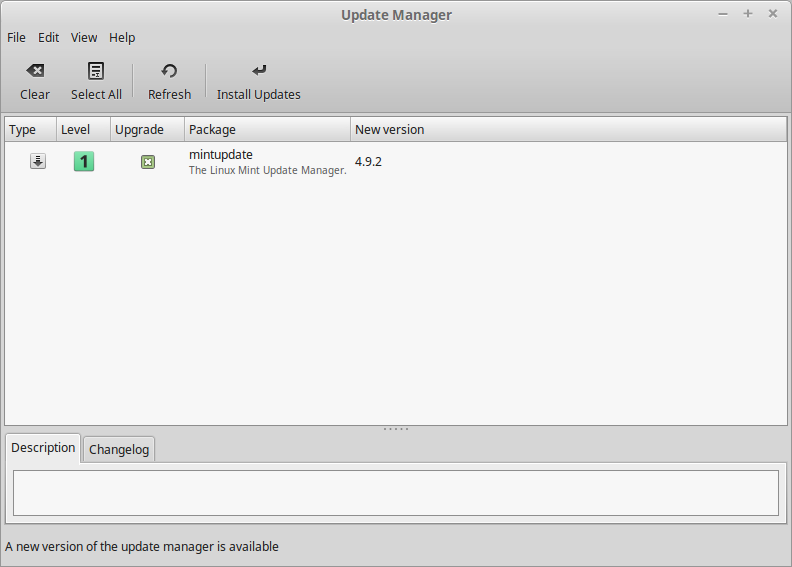
Task: Sort by the Type column header
Action: [31, 130]
